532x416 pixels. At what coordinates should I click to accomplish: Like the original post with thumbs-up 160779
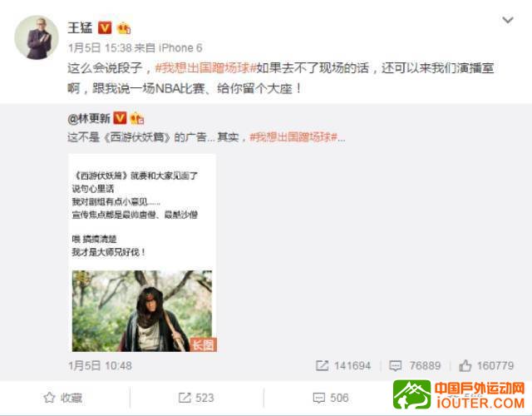(x=486, y=366)
